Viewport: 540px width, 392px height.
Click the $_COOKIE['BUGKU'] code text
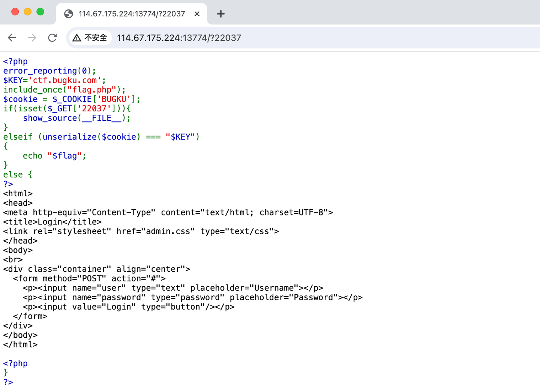point(94,99)
